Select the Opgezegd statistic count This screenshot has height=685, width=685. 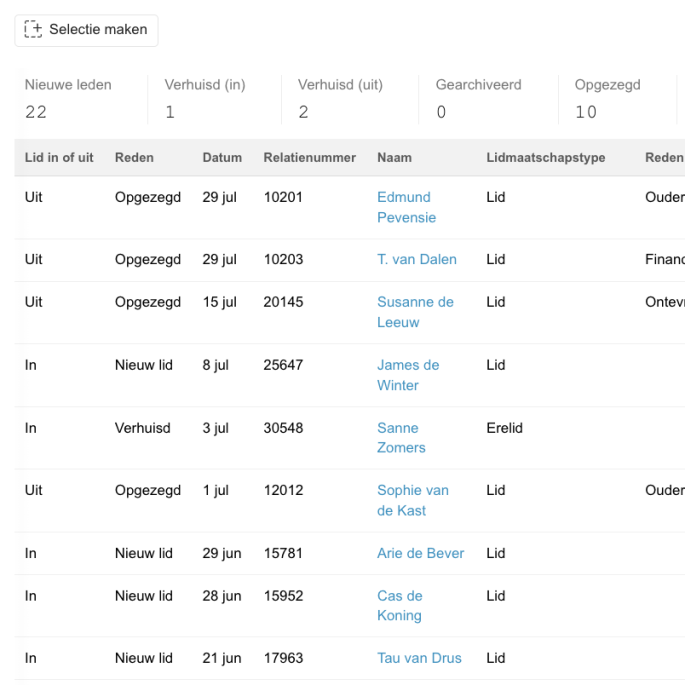coord(586,112)
